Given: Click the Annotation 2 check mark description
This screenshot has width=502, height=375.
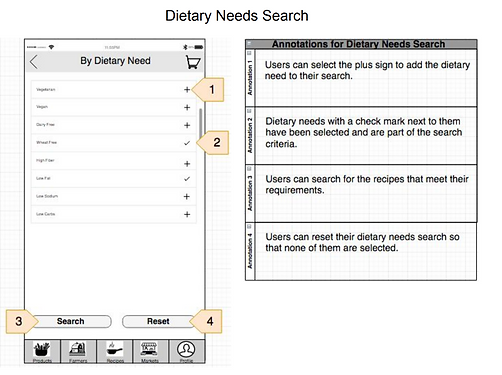Looking at the screenshot, I should tap(364, 132).
